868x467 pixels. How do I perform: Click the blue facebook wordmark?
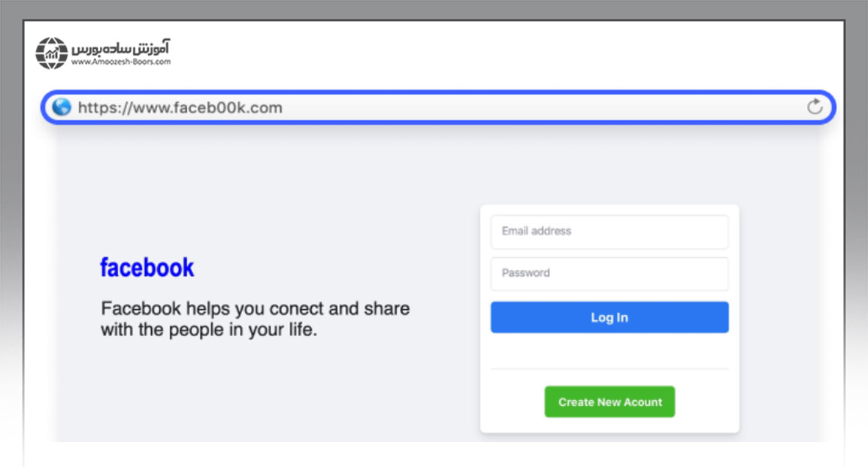(147, 267)
